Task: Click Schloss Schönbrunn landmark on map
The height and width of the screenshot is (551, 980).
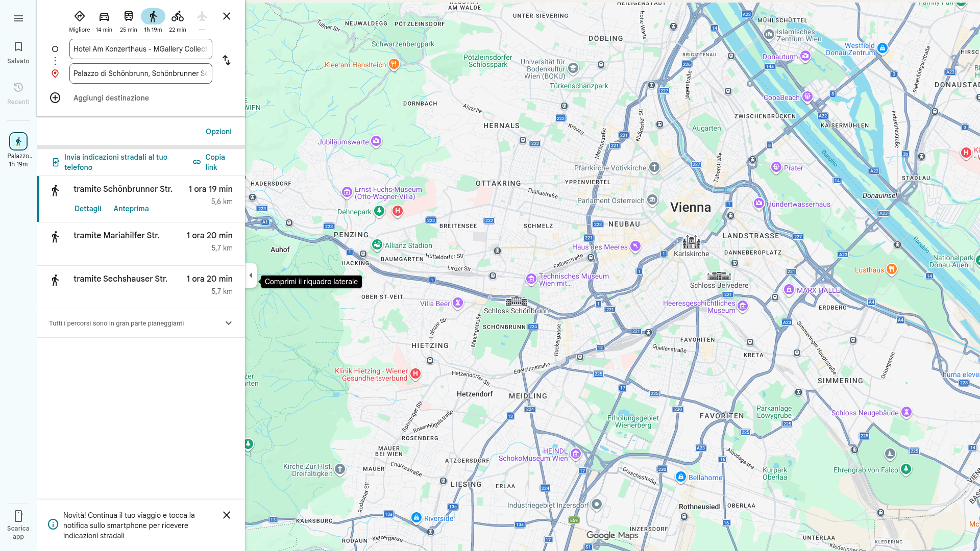Action: 517,301
